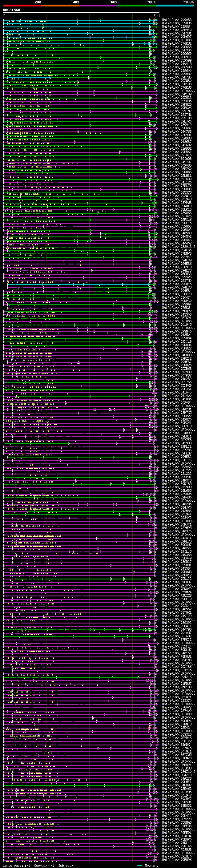The image size is (197, 868).
Task: Select UniRef100_Q41120 label
Action: tap(177, 182)
